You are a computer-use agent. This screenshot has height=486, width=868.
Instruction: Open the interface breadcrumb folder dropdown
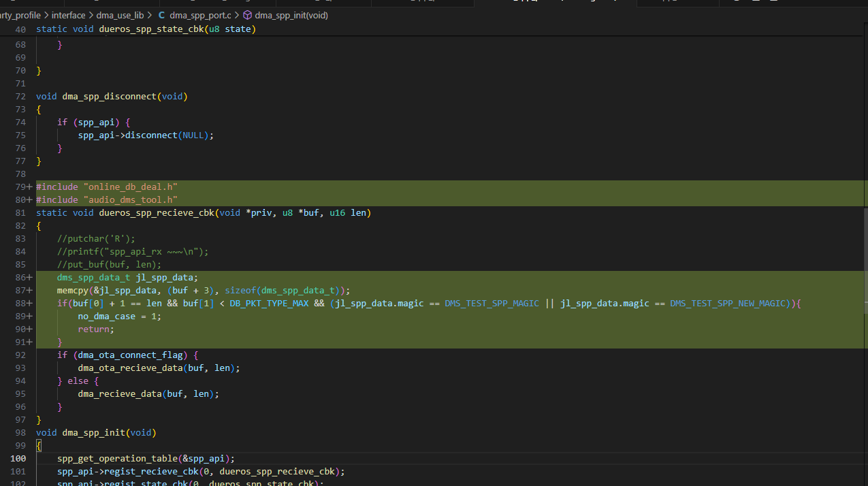point(69,15)
